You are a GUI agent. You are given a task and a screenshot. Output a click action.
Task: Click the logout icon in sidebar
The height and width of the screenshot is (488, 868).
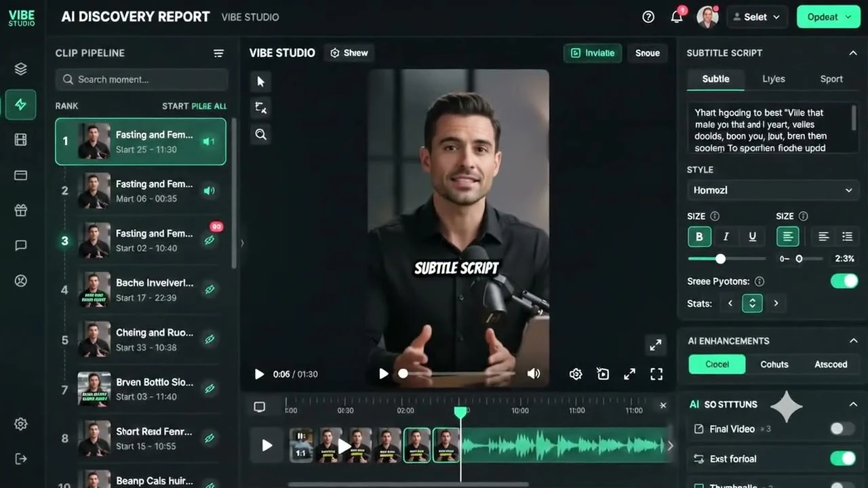click(20, 459)
